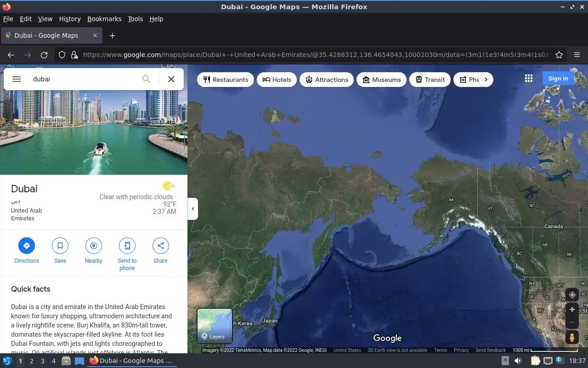
Task: Open the Tools menu
Action: click(x=136, y=19)
